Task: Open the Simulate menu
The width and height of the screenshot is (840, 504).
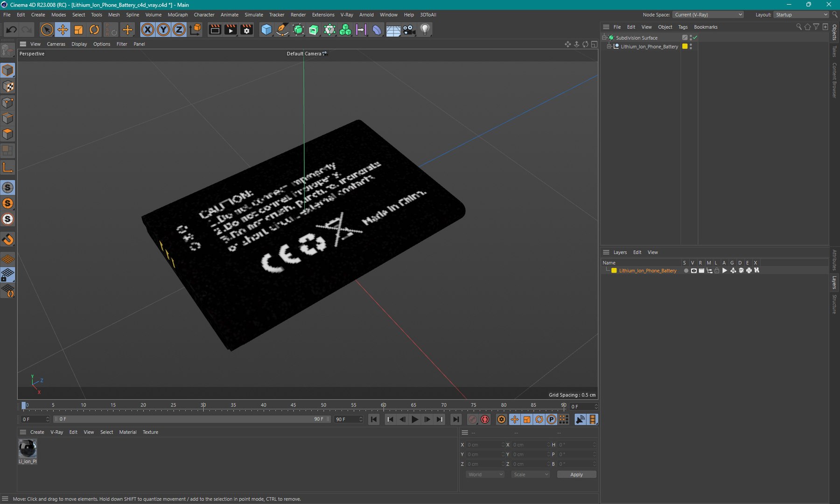Action: 254,15
